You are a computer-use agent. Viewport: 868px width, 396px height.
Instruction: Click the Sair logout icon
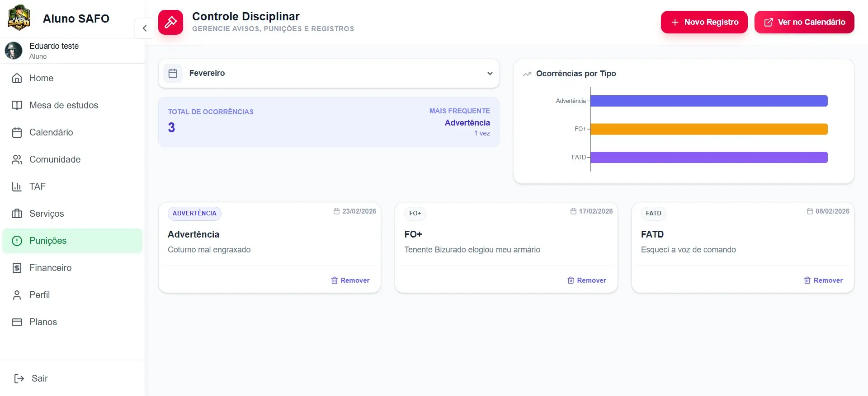19,378
